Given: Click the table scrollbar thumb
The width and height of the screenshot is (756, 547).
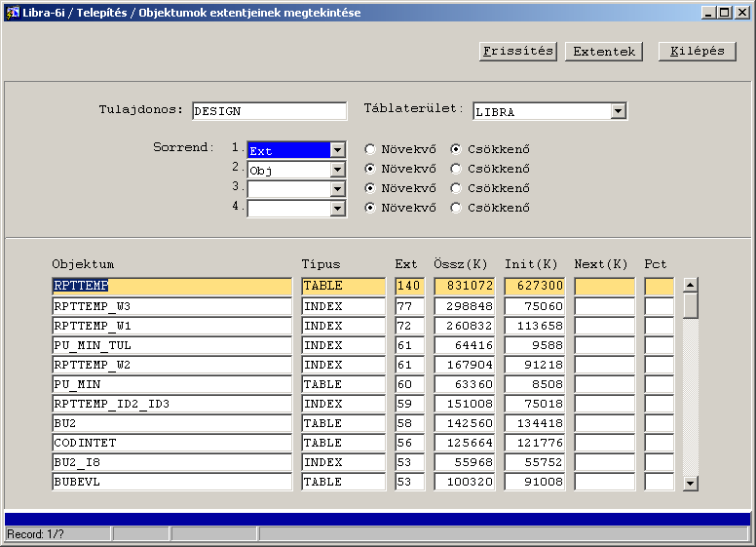Looking at the screenshot, I should point(691,305).
